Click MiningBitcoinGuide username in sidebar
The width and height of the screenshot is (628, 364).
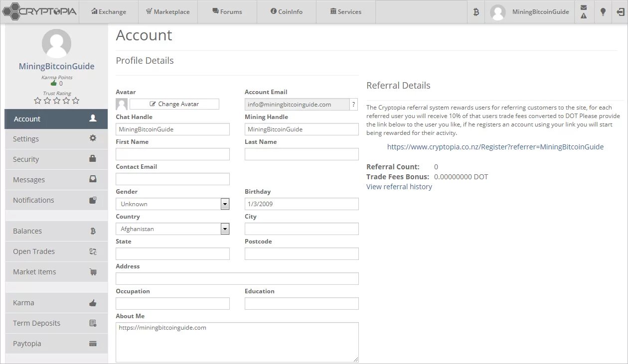(x=56, y=66)
